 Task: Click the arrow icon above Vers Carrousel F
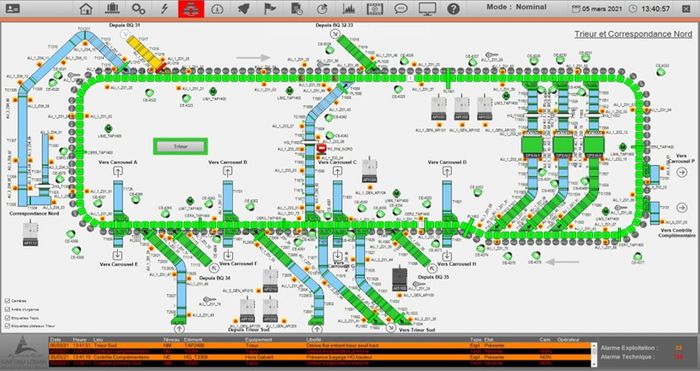[x=228, y=255]
